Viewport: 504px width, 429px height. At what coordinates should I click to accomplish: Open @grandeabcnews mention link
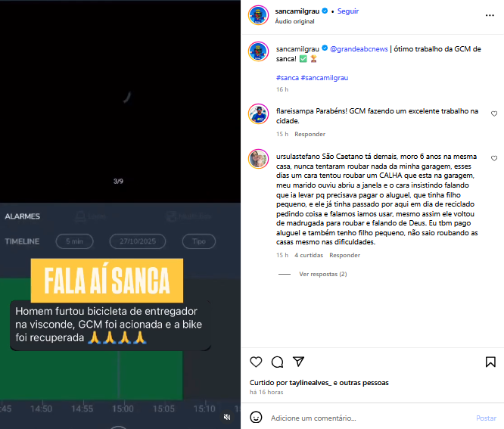coord(359,49)
